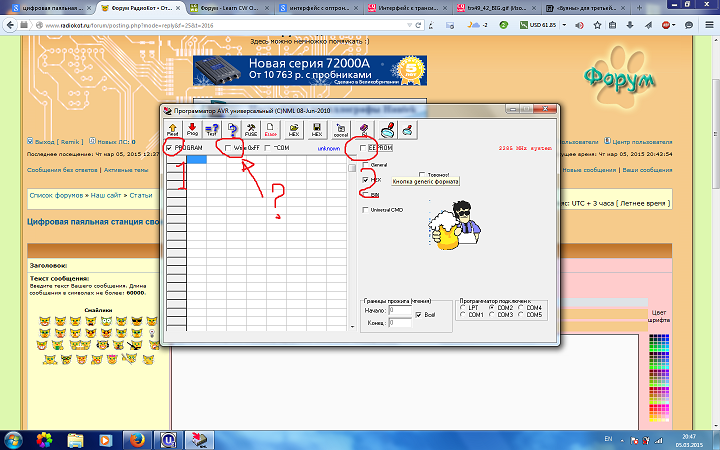Image resolution: width=720 pixels, height=450 pixels.
Task: Click the save HEX floppy icon
Action: [x=317, y=129]
